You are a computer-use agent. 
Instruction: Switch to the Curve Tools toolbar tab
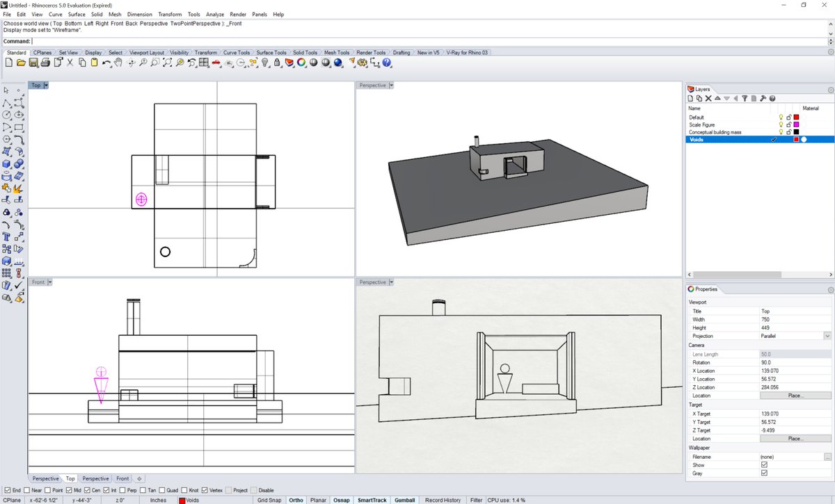pos(237,52)
